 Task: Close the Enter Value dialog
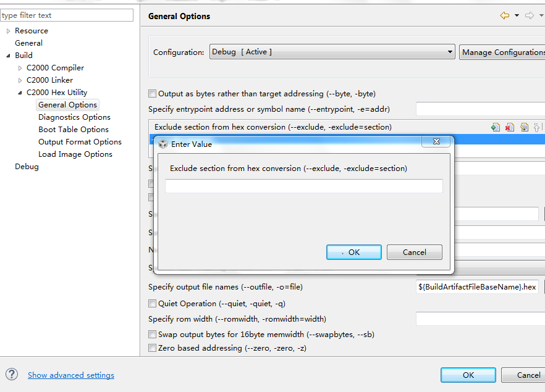point(436,141)
